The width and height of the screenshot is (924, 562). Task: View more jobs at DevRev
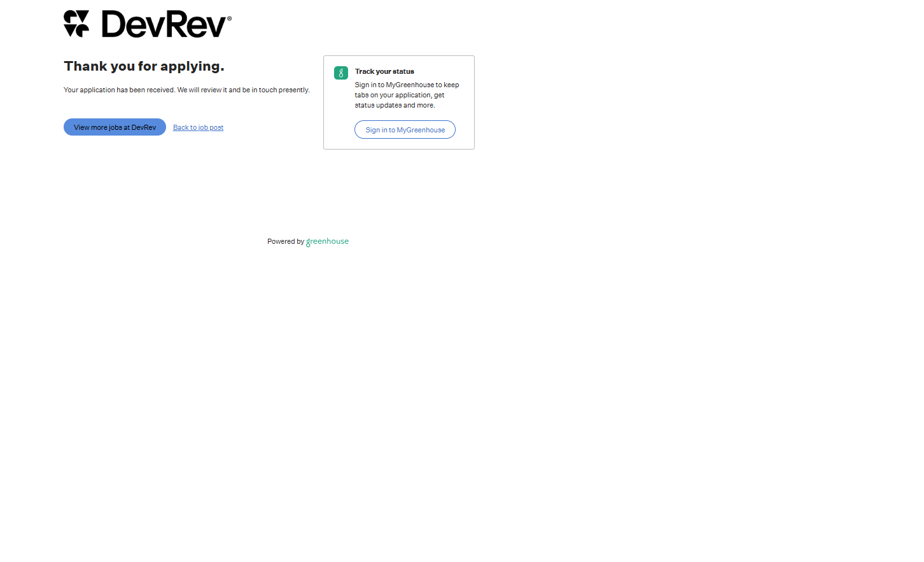click(115, 127)
